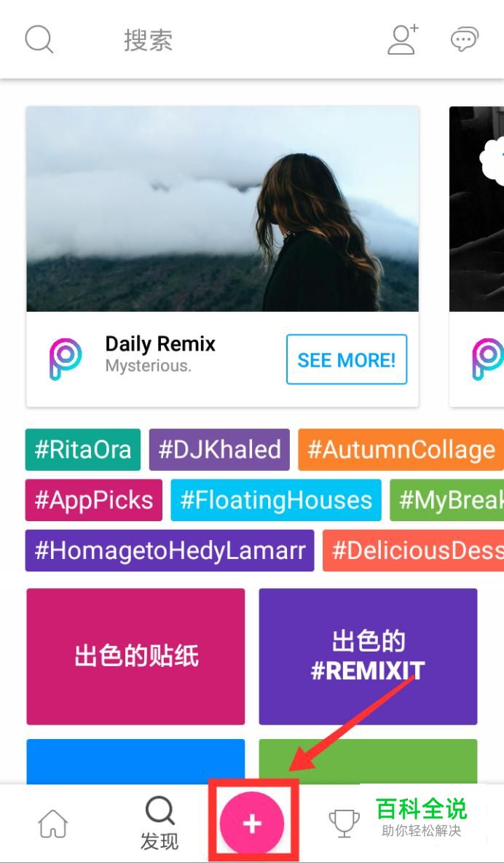Click the SEE MORE! button

tap(347, 359)
